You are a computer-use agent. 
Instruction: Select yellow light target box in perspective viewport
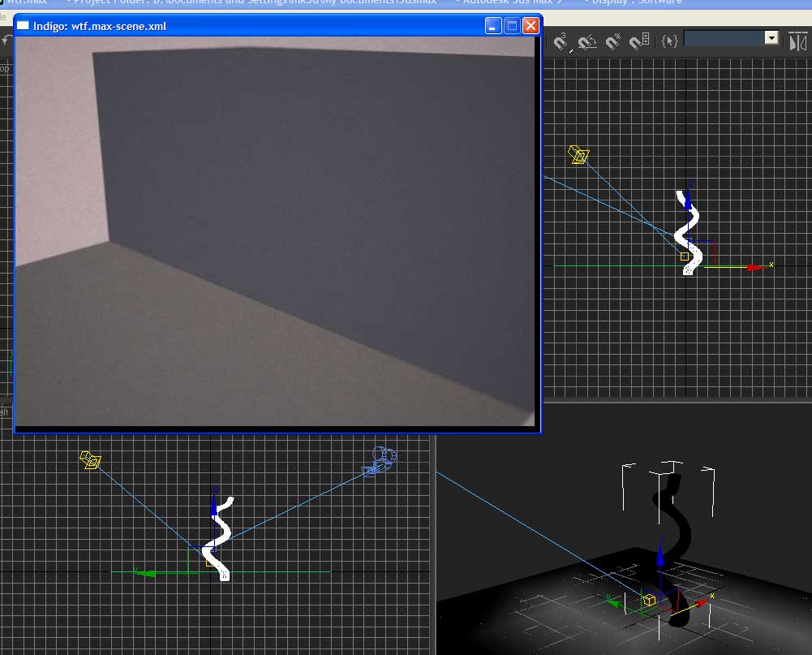[x=649, y=600]
